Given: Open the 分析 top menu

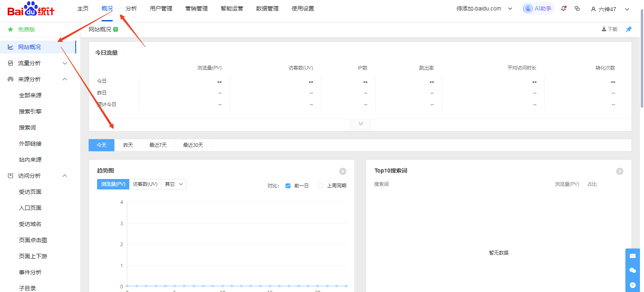Looking at the screenshot, I should point(131,8).
